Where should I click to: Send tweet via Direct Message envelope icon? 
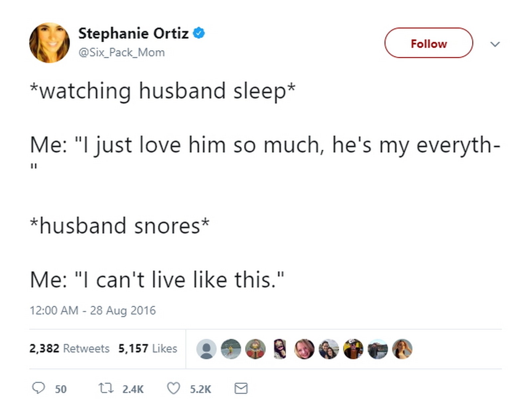(241, 388)
